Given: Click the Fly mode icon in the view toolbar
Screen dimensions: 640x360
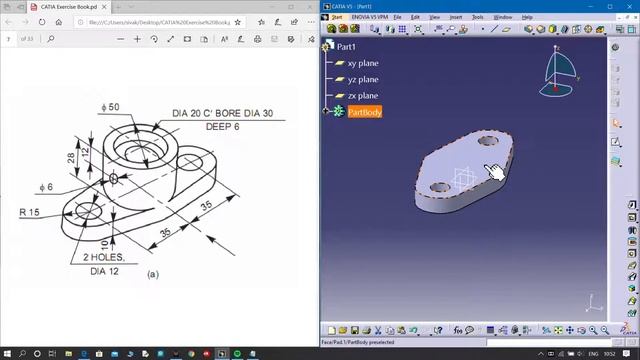Looking at the screenshot, I should point(546,330).
